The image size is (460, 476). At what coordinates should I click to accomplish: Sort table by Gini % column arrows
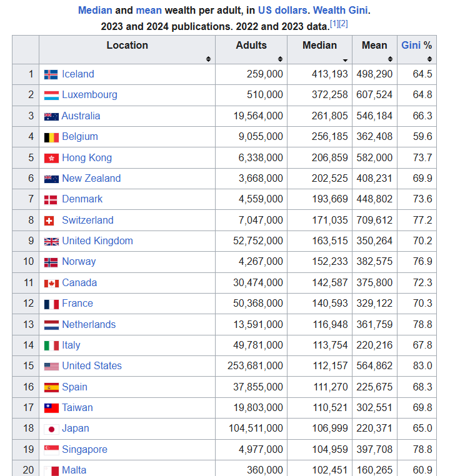[x=429, y=59]
